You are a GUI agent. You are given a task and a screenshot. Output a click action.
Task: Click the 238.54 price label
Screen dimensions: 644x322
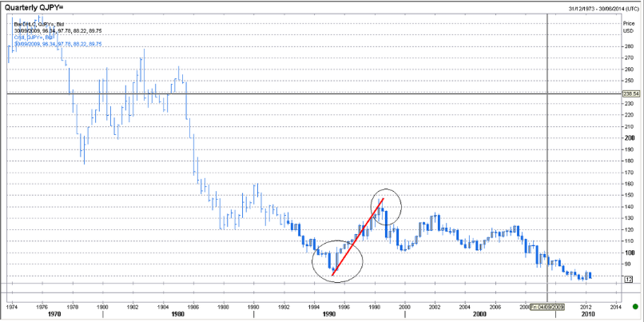click(x=630, y=93)
